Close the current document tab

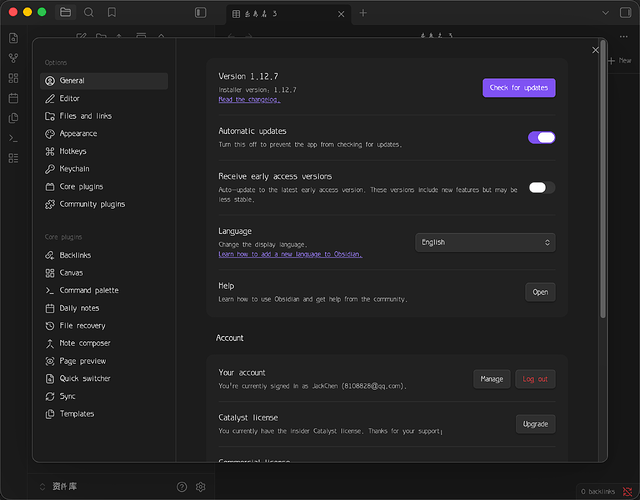tap(341, 14)
